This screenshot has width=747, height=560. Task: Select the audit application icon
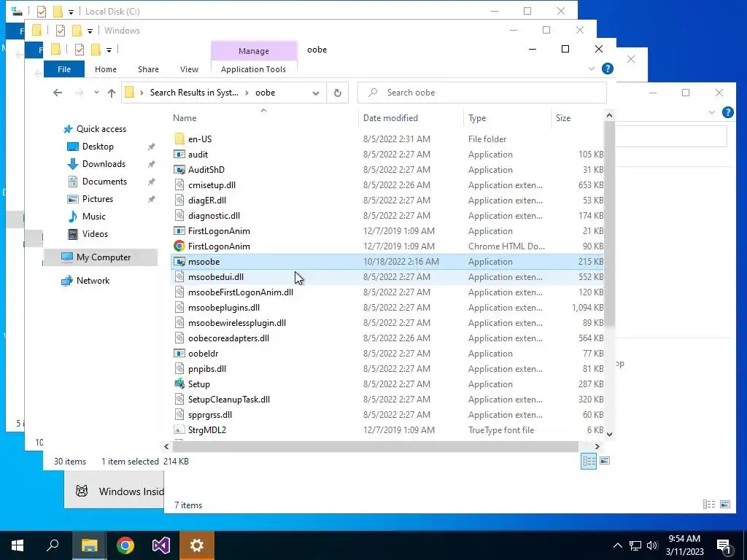click(x=179, y=155)
